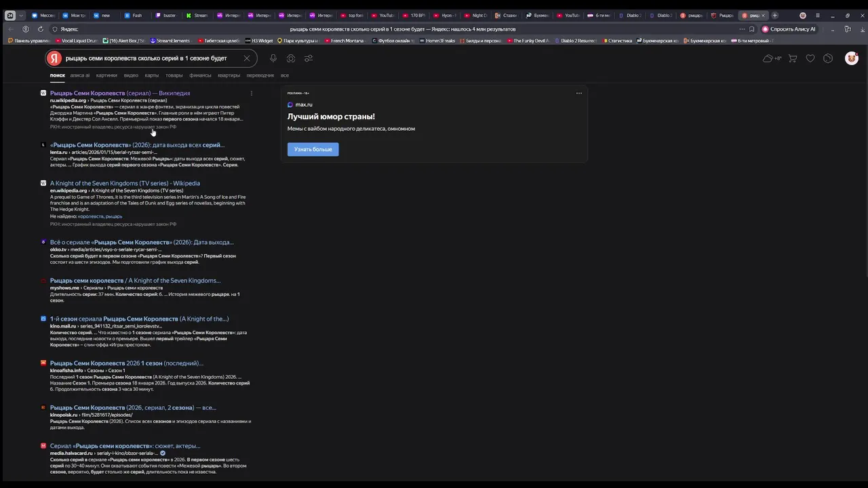Screen dimensions: 868x488
Task: Open the French Montana bookmark
Action: click(x=344, y=41)
